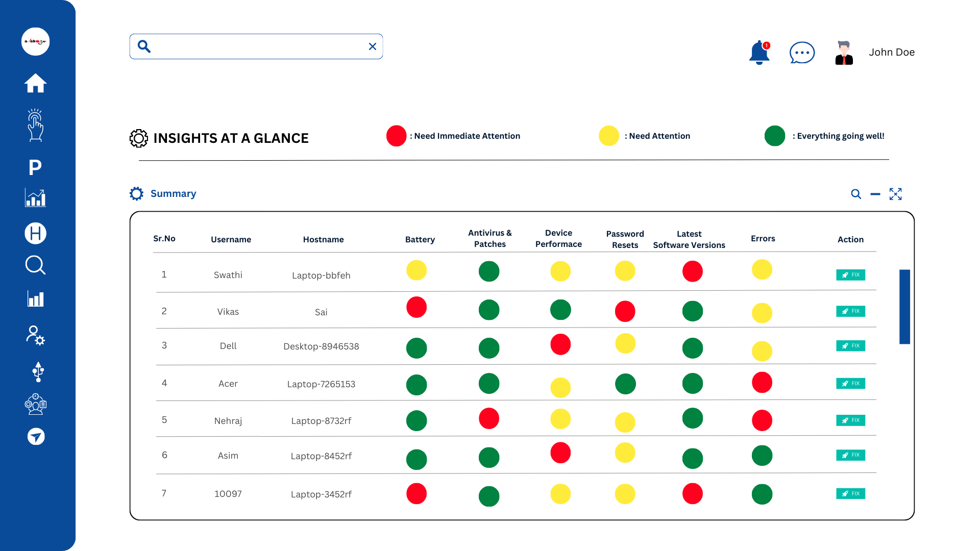
Task: Click green Everything going well legend dot
Action: 775,136
